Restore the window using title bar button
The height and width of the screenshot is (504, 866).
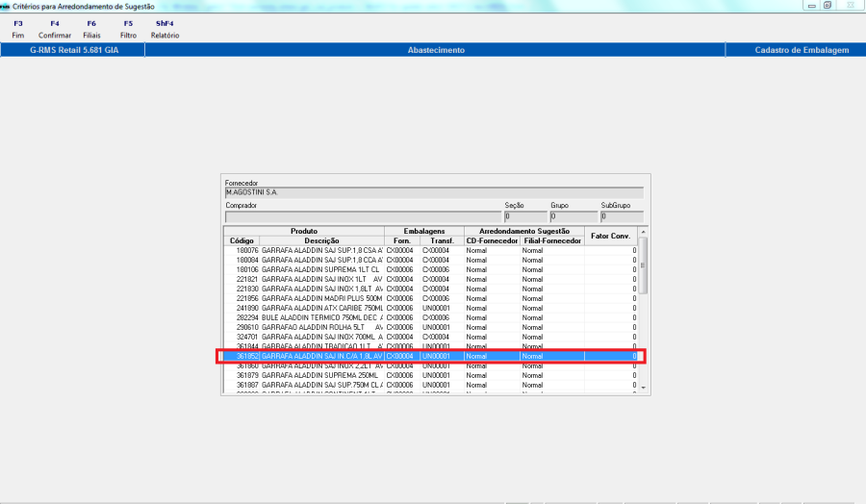point(828,6)
